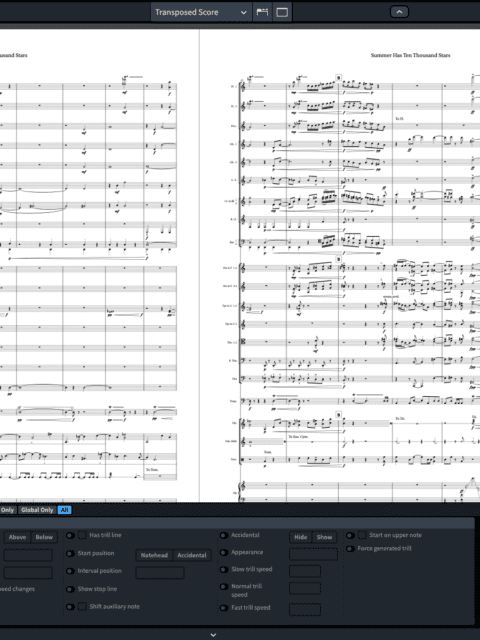Choose Accidental button for Start position

point(192,555)
